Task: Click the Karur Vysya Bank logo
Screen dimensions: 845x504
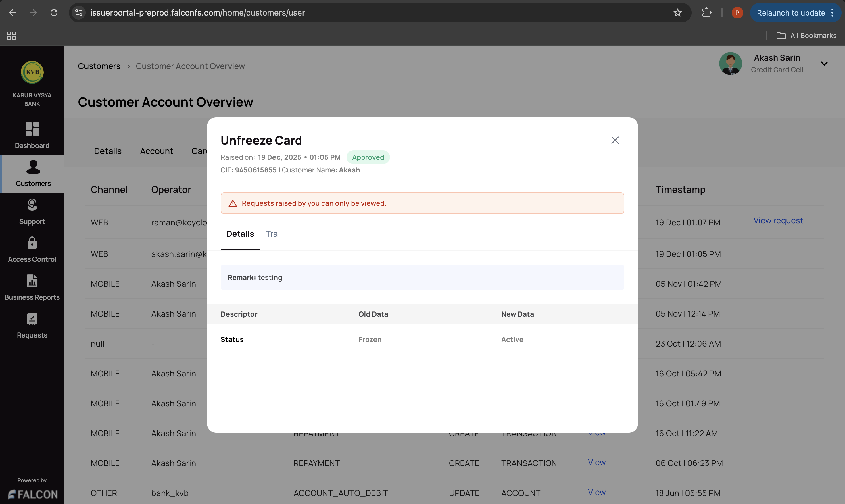Action: 32,72
